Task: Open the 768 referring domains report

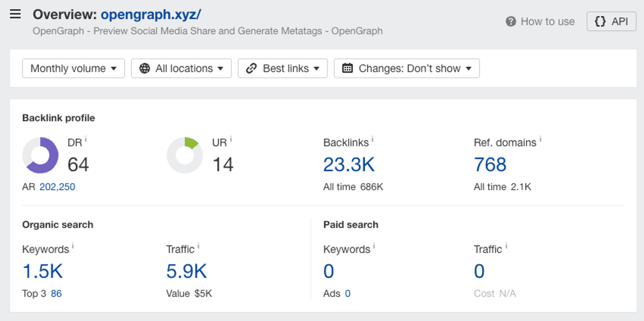Action: [490, 165]
